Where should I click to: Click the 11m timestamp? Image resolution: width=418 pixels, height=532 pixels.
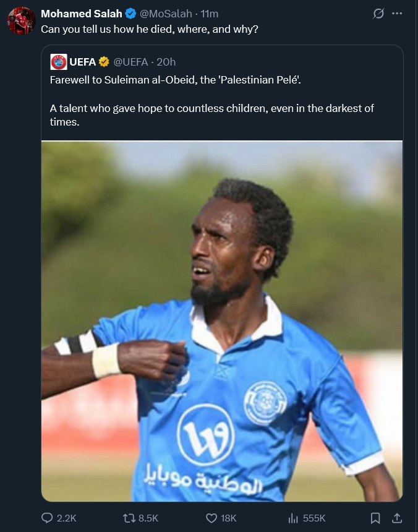[x=209, y=14]
